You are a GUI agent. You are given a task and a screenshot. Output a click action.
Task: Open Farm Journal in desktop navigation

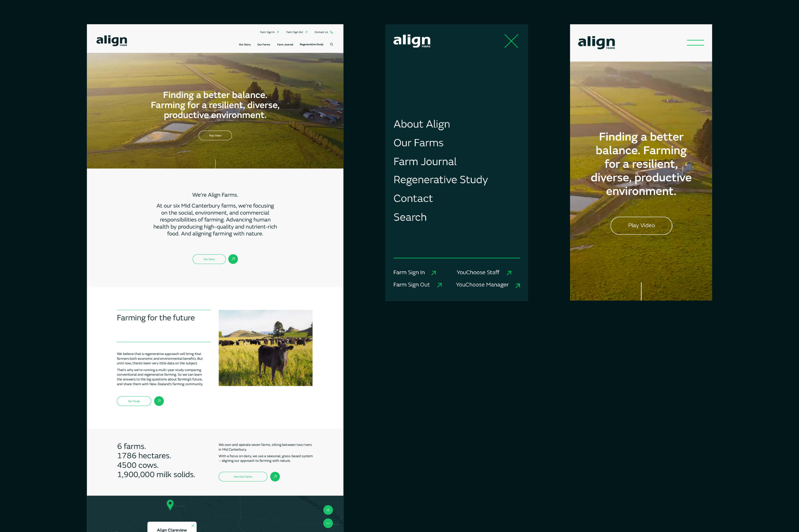tap(285, 44)
